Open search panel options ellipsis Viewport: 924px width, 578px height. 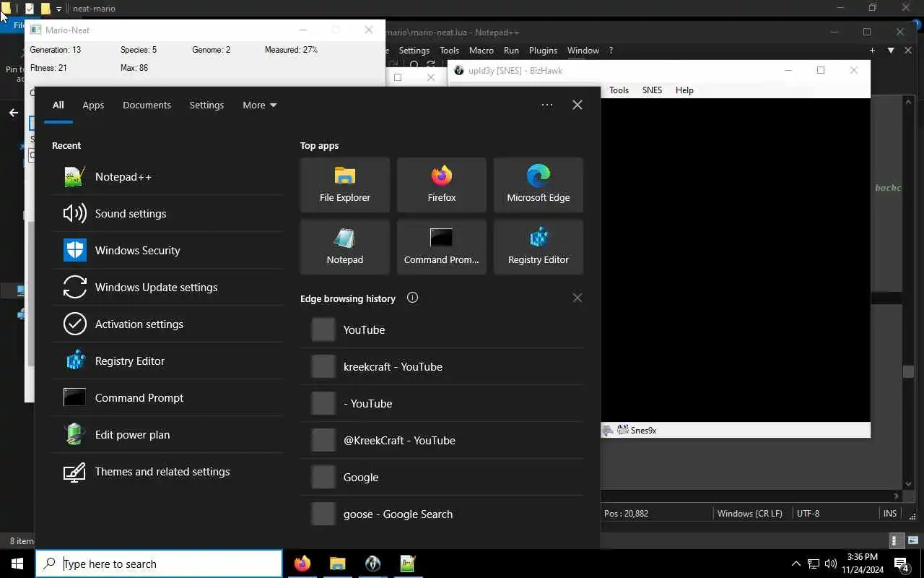pyautogui.click(x=547, y=105)
